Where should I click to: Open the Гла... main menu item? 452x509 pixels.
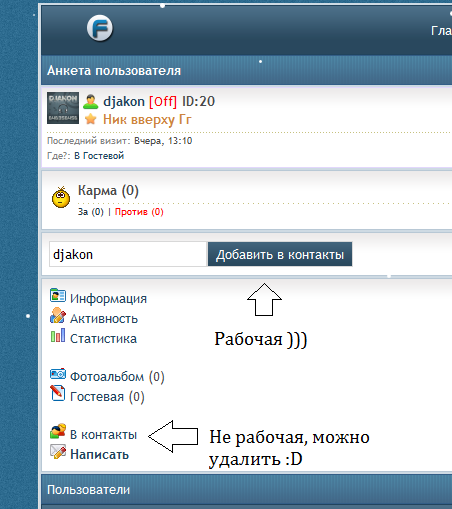pos(441,31)
